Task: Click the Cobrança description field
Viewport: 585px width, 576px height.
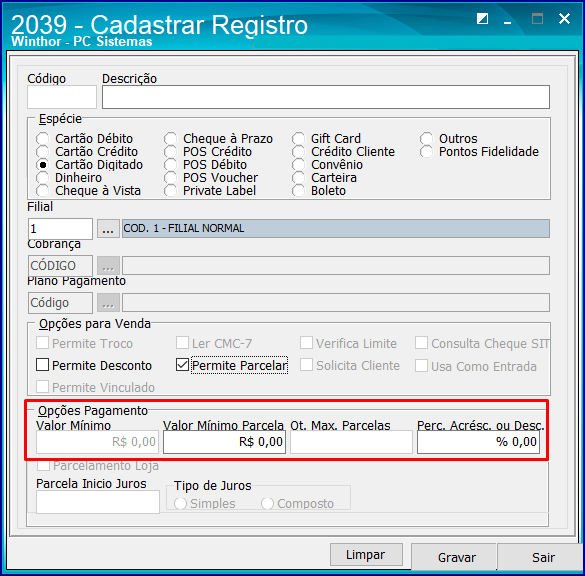Action: tap(336, 266)
